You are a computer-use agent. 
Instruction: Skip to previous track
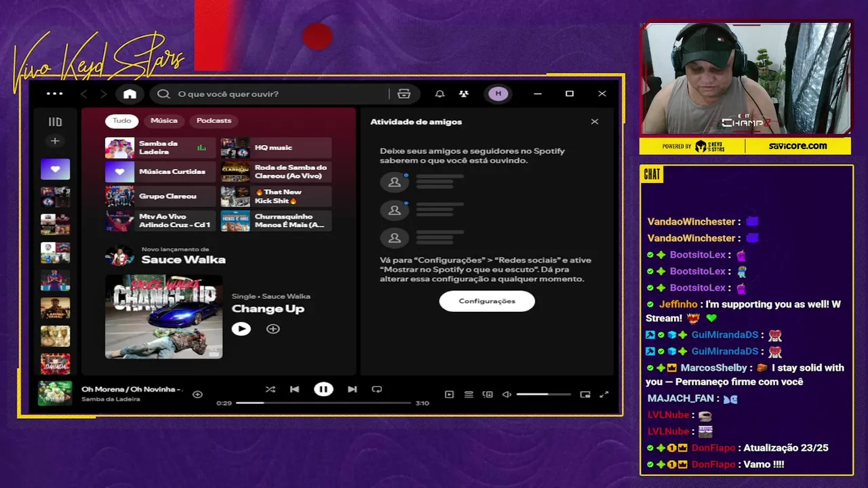(294, 389)
